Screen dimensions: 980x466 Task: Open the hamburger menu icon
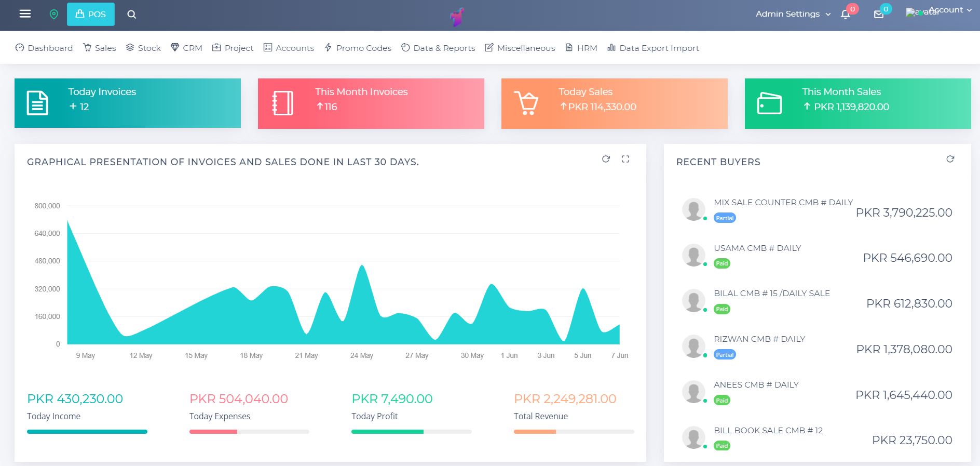pyautogui.click(x=25, y=14)
